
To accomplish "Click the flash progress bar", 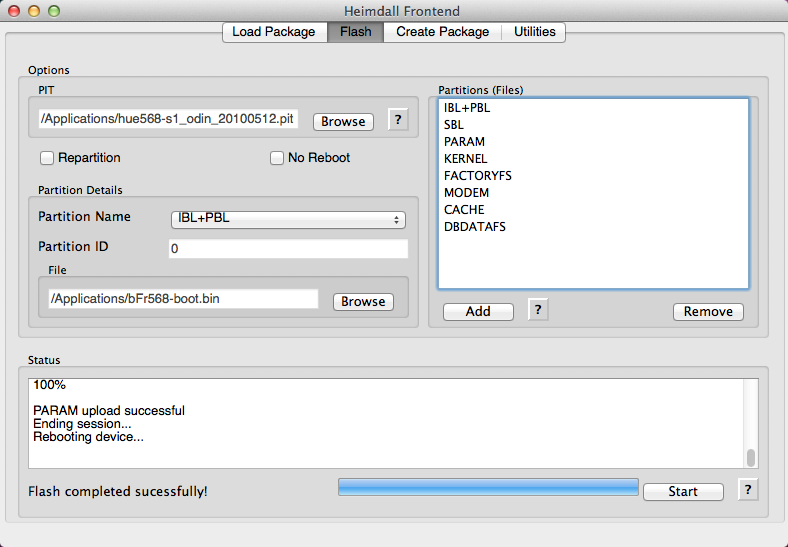I will coord(488,487).
